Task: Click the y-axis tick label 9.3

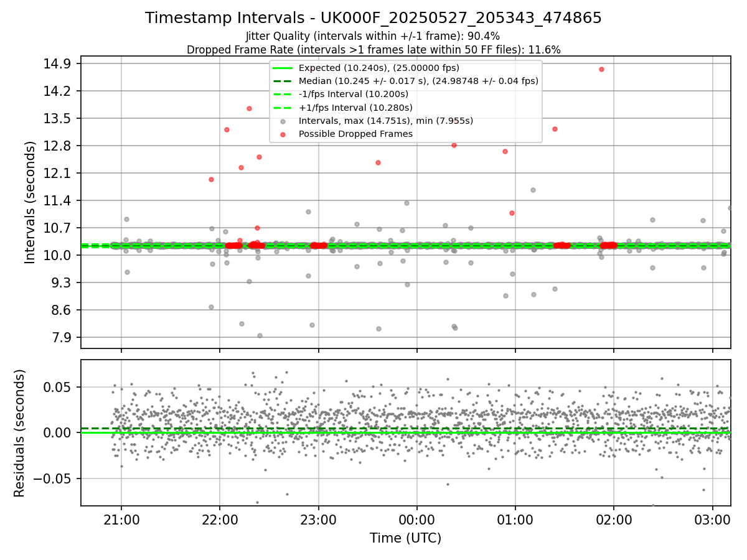Action: [62, 282]
